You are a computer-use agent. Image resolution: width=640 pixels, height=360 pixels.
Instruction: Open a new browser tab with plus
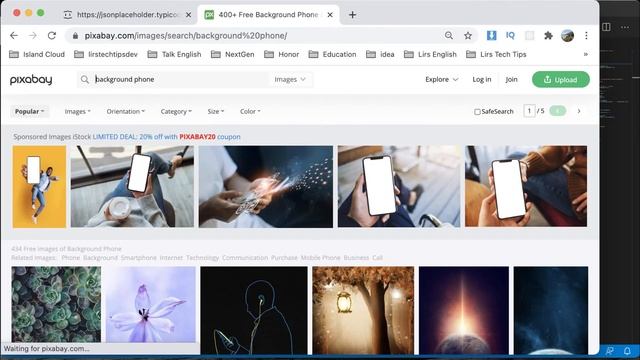pos(352,15)
